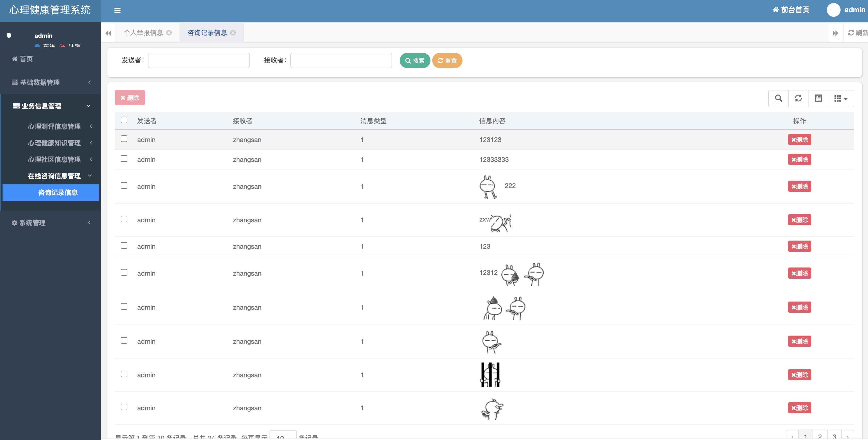868x440 pixels.
Task: Delete the row with prison bars sticker
Action: point(799,375)
